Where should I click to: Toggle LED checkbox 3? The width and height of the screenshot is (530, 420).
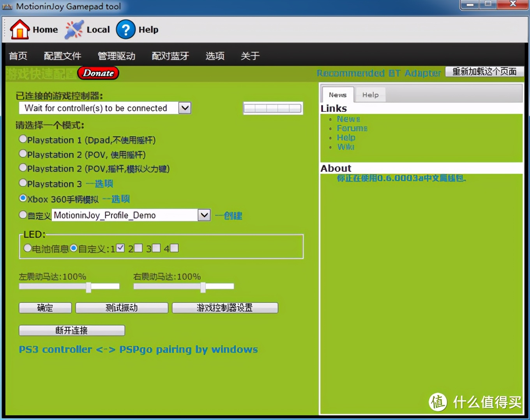click(x=156, y=248)
